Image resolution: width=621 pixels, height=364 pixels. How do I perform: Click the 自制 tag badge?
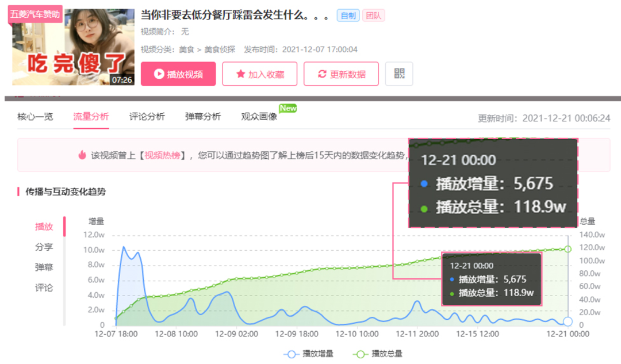point(348,16)
